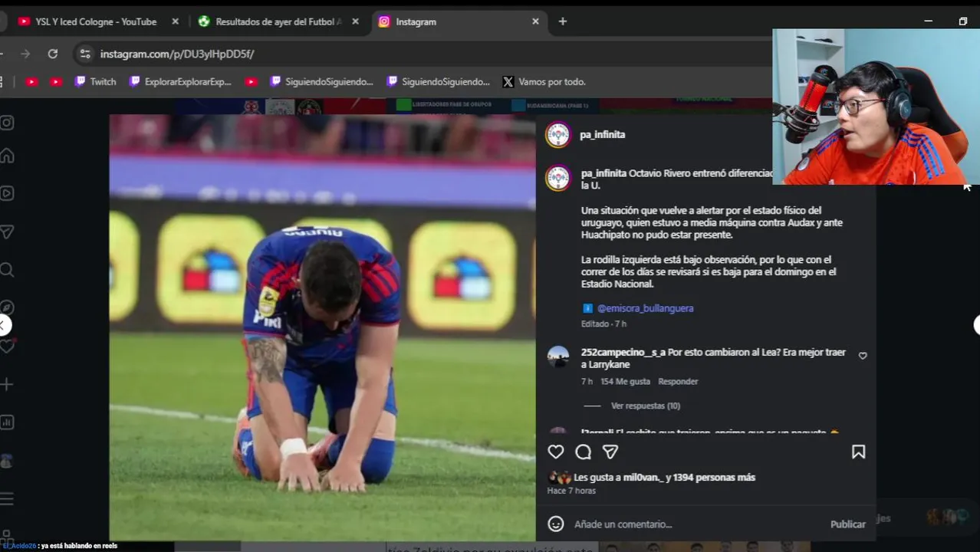
Task: Open new browser tab with plus
Action: point(563,21)
